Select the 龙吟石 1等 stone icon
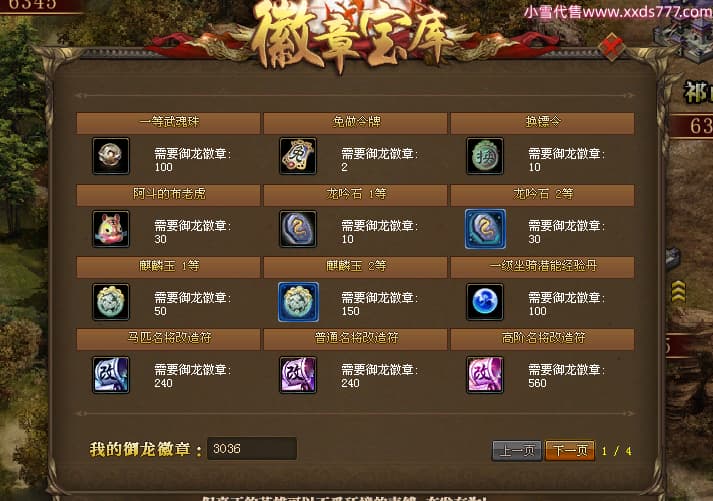 pyautogui.click(x=298, y=229)
